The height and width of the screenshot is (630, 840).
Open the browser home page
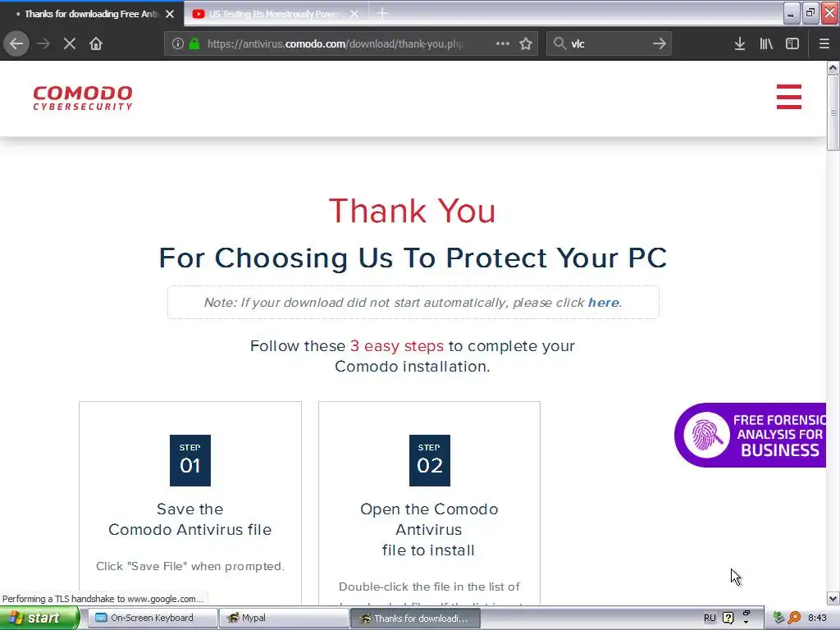(96, 43)
